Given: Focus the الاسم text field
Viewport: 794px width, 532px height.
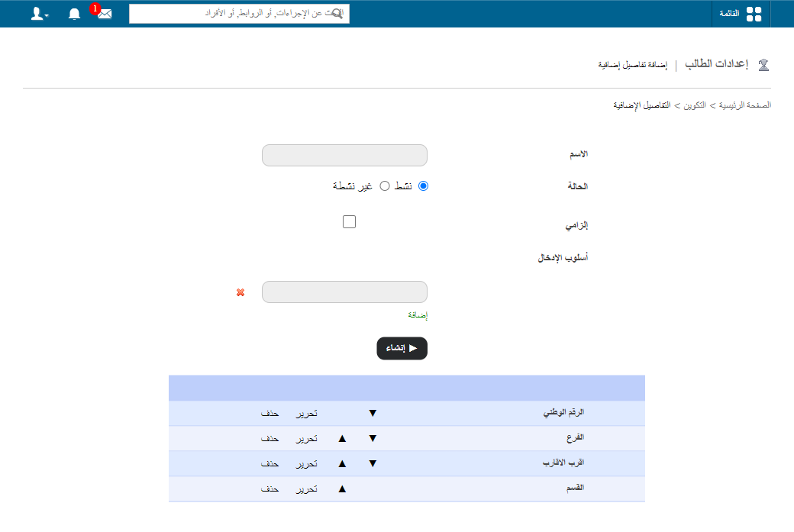Looking at the screenshot, I should point(344,156).
